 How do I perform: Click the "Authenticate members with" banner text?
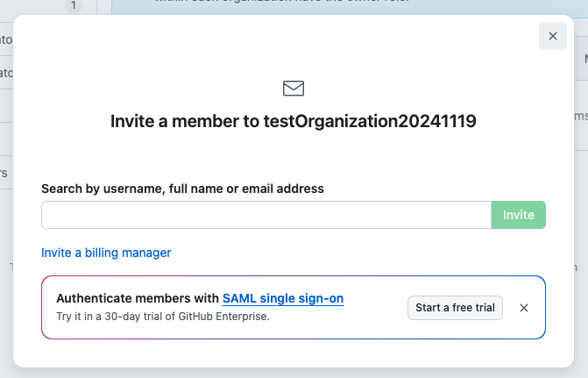pos(138,298)
